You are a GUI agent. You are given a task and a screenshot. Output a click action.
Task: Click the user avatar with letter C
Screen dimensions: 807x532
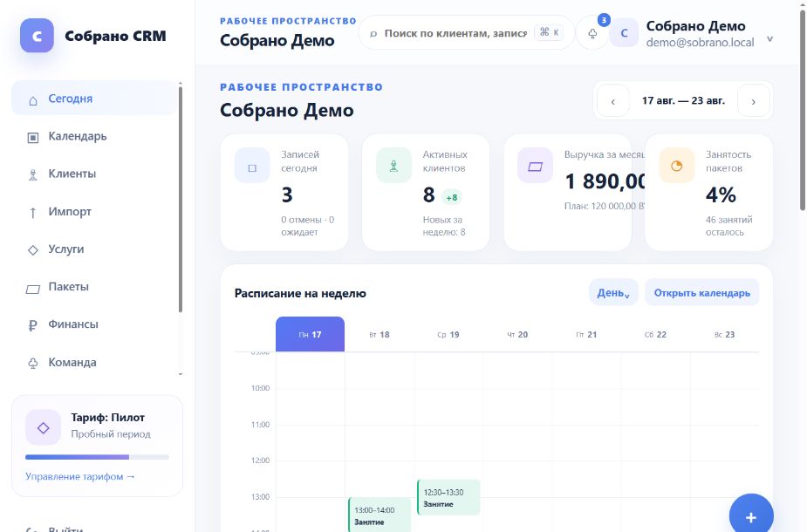pos(624,33)
